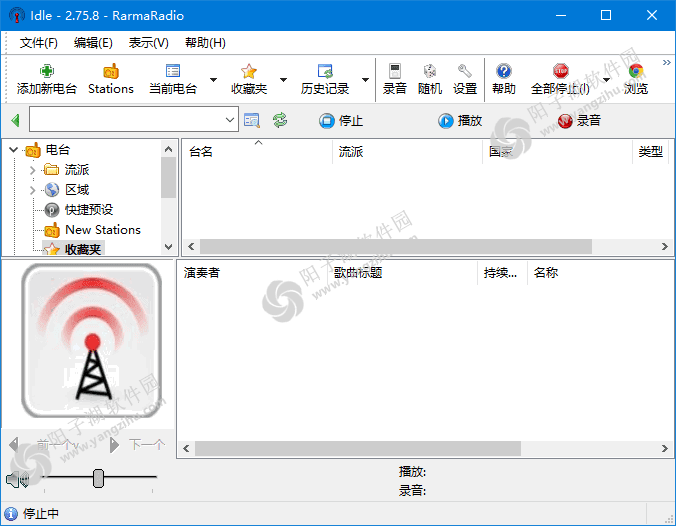Click the 前一个 (Previous) button
Viewport: 676px width, 526px height.
coord(42,445)
